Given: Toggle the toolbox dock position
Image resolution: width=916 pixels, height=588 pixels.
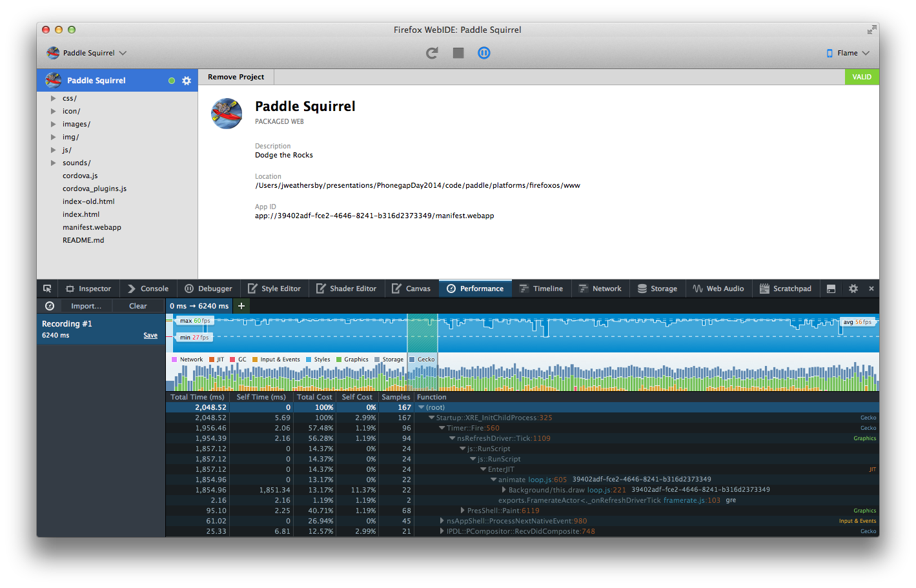Looking at the screenshot, I should pyautogui.click(x=831, y=289).
